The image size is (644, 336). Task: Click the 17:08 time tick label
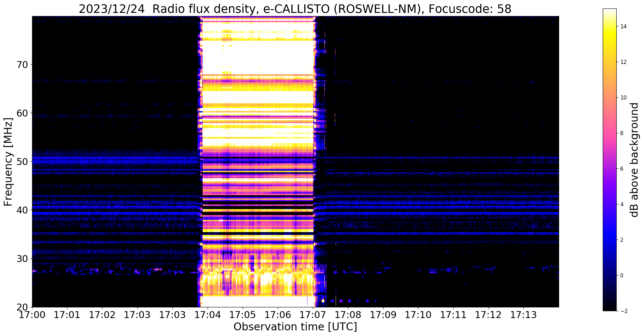[x=348, y=315]
